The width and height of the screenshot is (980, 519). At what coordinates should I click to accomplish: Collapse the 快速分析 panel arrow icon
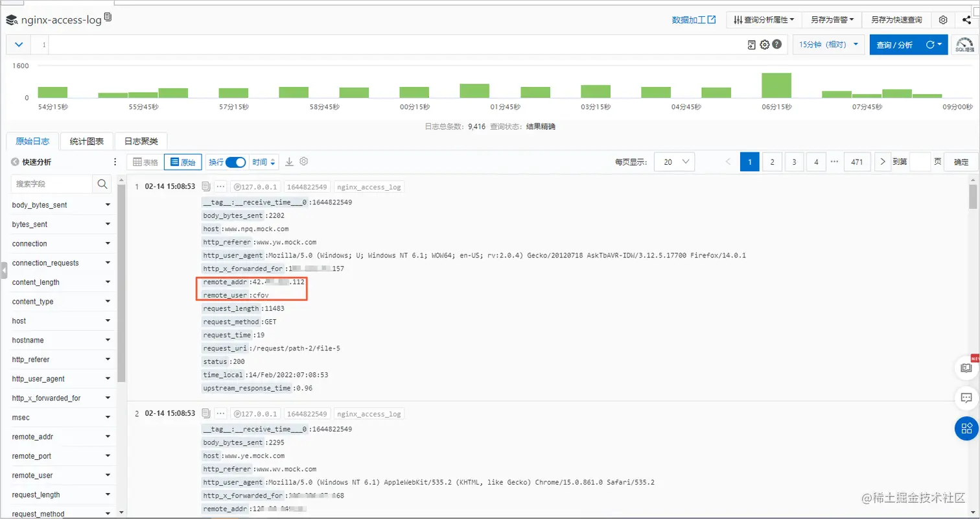coord(15,162)
